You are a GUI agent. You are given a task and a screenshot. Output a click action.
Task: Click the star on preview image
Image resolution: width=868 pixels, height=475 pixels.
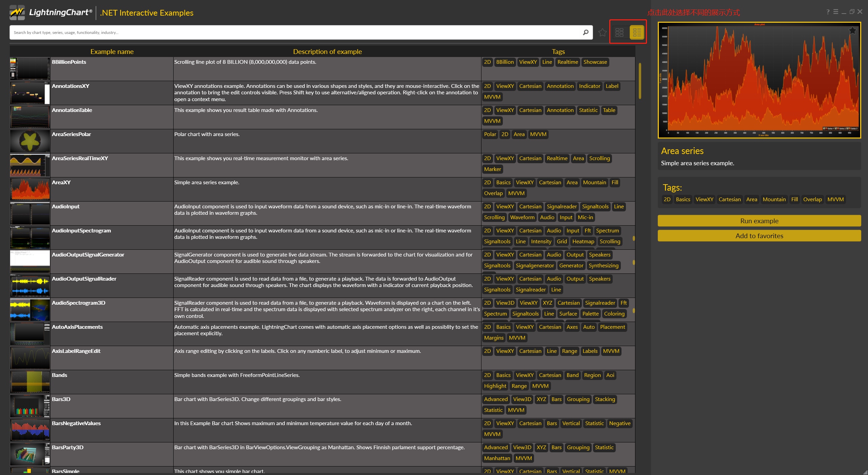pos(852,31)
